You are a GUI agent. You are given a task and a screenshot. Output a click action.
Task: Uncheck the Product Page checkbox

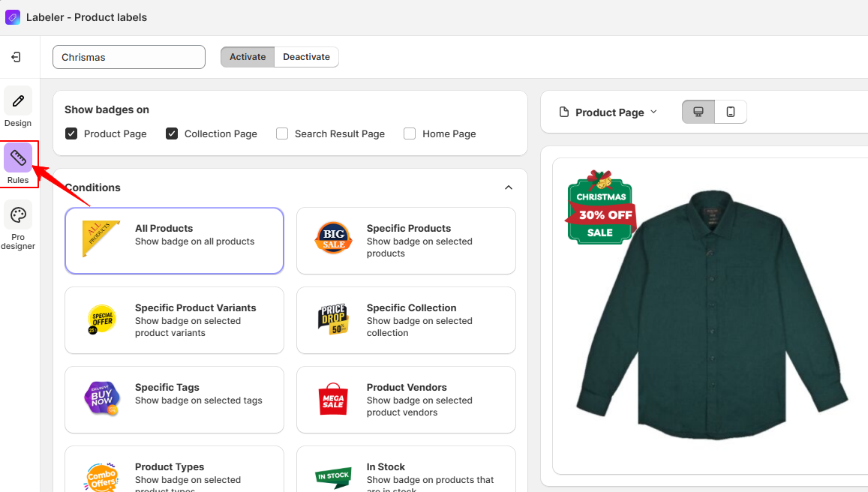71,133
